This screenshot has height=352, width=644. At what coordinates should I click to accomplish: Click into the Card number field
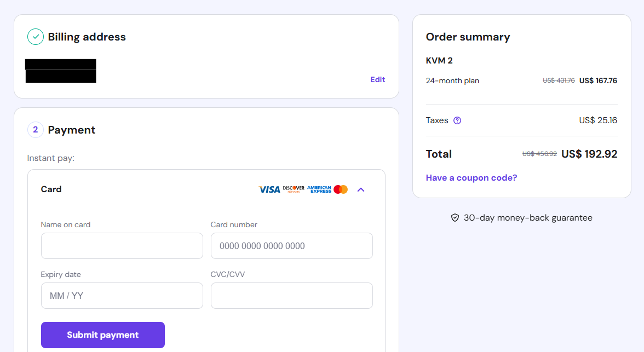click(x=291, y=246)
